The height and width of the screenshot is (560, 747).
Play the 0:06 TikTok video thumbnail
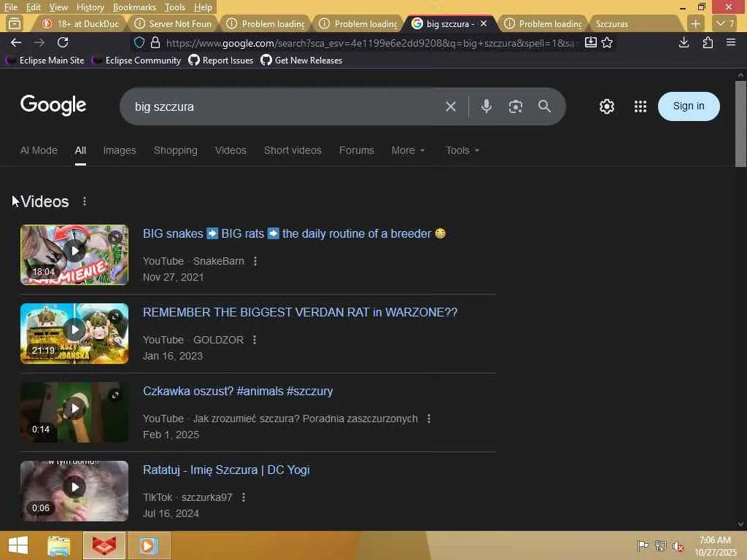click(x=74, y=491)
